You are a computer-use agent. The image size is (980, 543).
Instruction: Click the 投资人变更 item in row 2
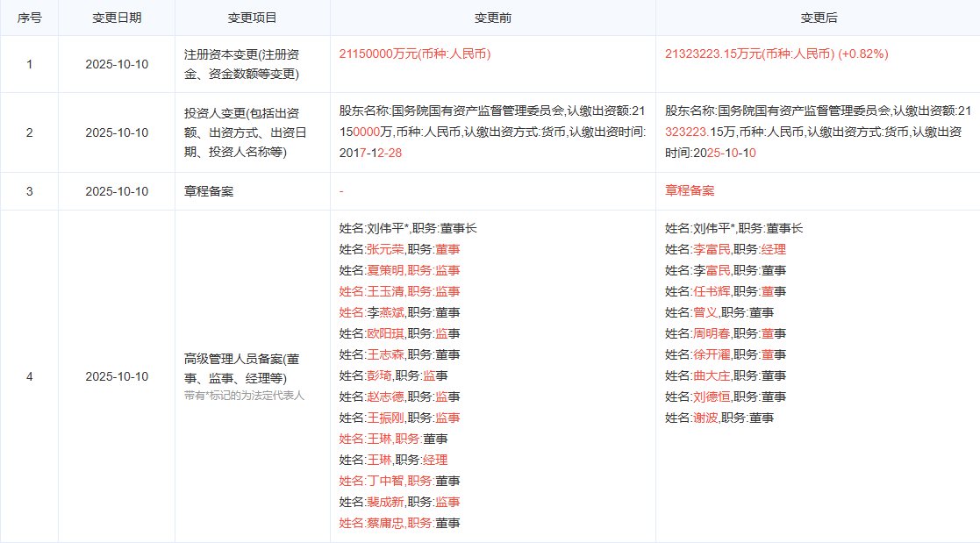[242, 132]
